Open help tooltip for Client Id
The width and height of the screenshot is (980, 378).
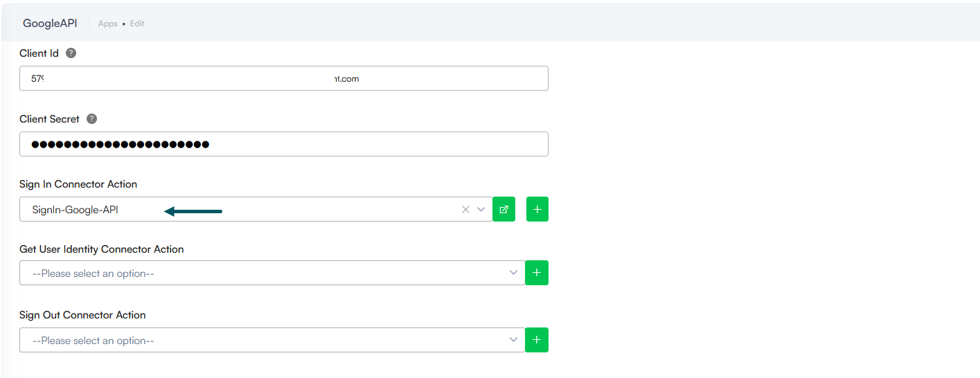pyautogui.click(x=71, y=53)
